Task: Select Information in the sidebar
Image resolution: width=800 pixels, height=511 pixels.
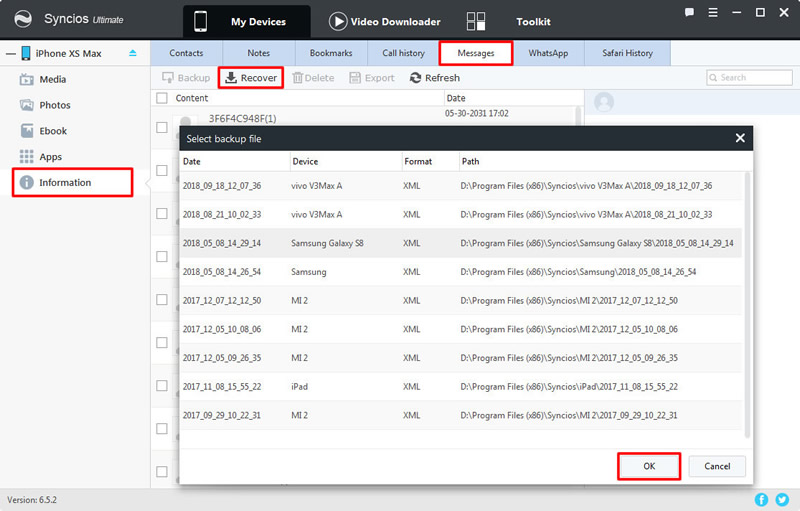Action: (72, 183)
